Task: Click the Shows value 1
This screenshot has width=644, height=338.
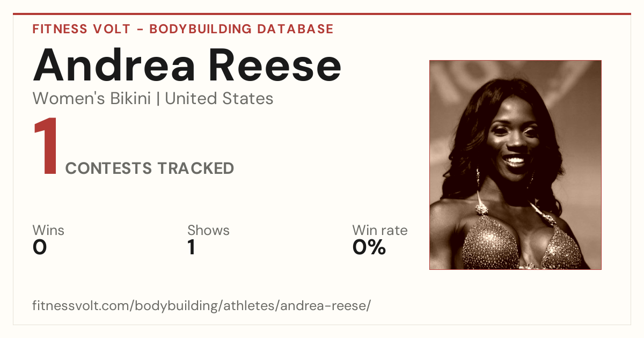Action: [x=192, y=247]
